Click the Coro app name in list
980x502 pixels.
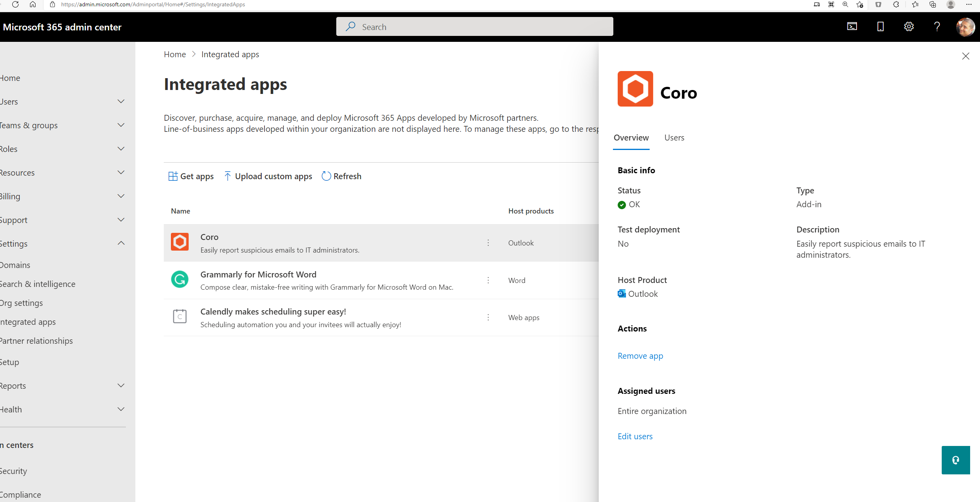tap(209, 237)
